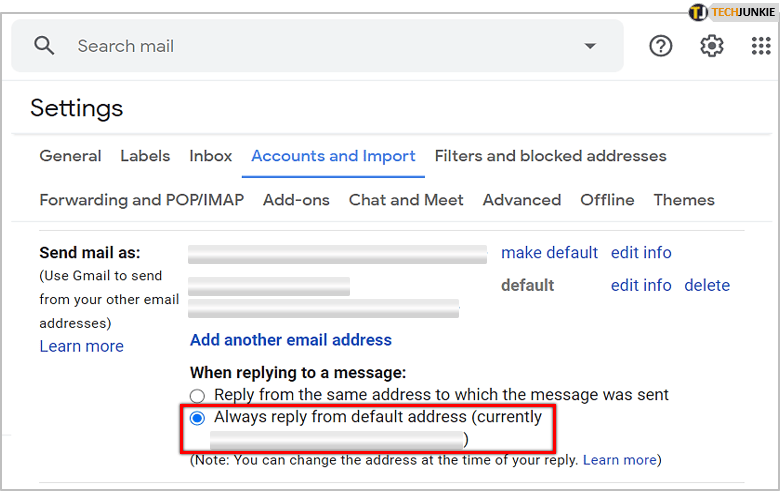This screenshot has width=783, height=491.
Task: Open Filters and blocked addresses tab
Action: [x=550, y=156]
